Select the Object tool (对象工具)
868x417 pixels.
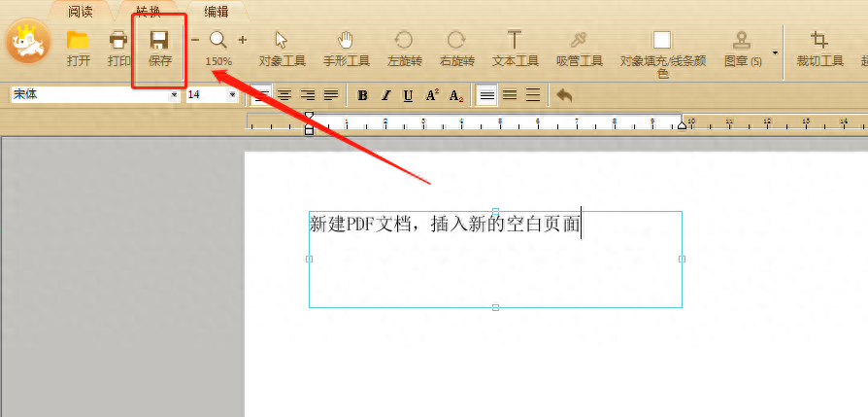click(282, 41)
